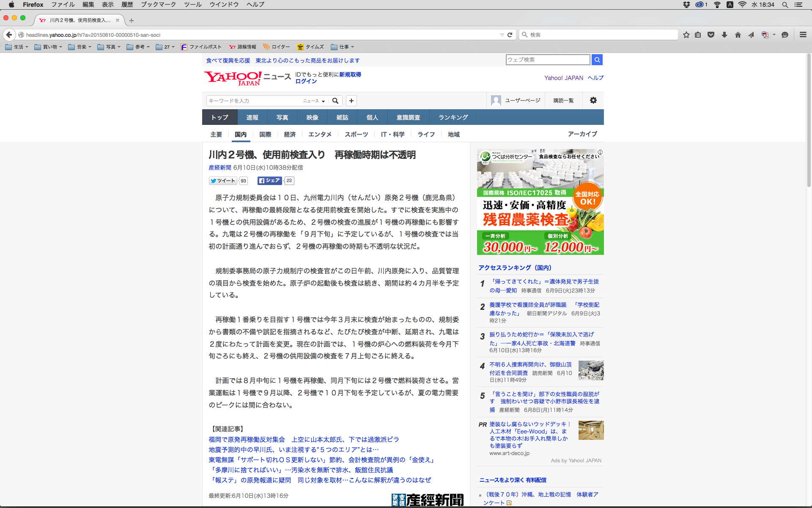Switch to the ランキング tab
Viewport: 812px width, 508px height.
click(453, 117)
